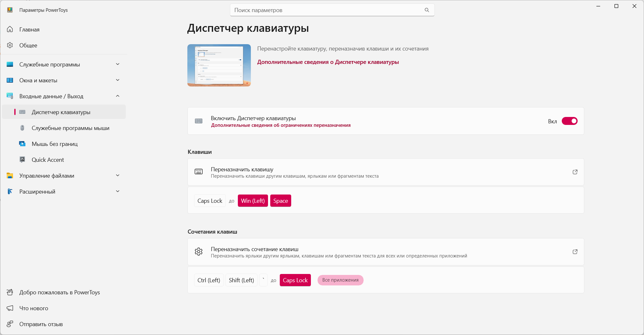This screenshot has height=335, width=644.
Task: Expand the Окна и макеты section chevron
Action: coord(118,80)
